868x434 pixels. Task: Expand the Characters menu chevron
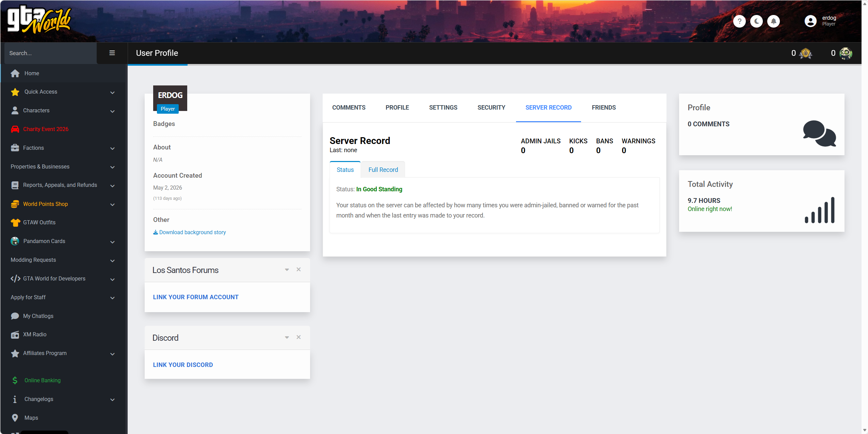click(112, 111)
